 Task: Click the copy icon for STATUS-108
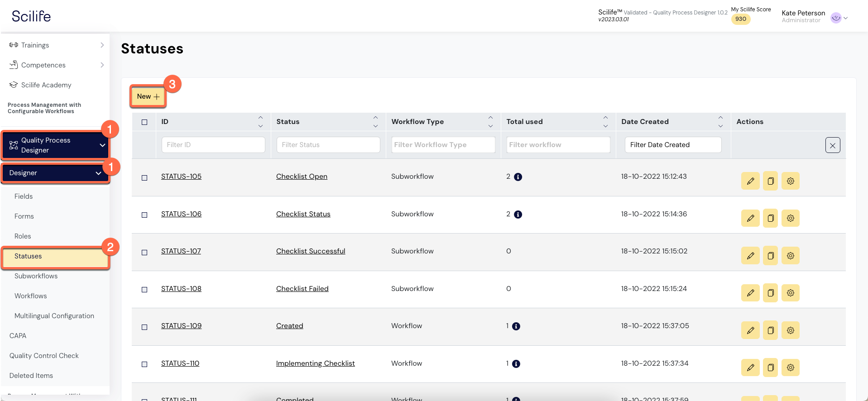[770, 293]
